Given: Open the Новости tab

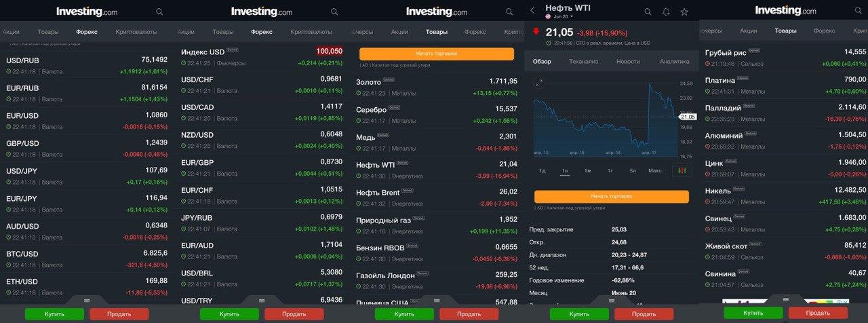Looking at the screenshot, I should [x=628, y=62].
